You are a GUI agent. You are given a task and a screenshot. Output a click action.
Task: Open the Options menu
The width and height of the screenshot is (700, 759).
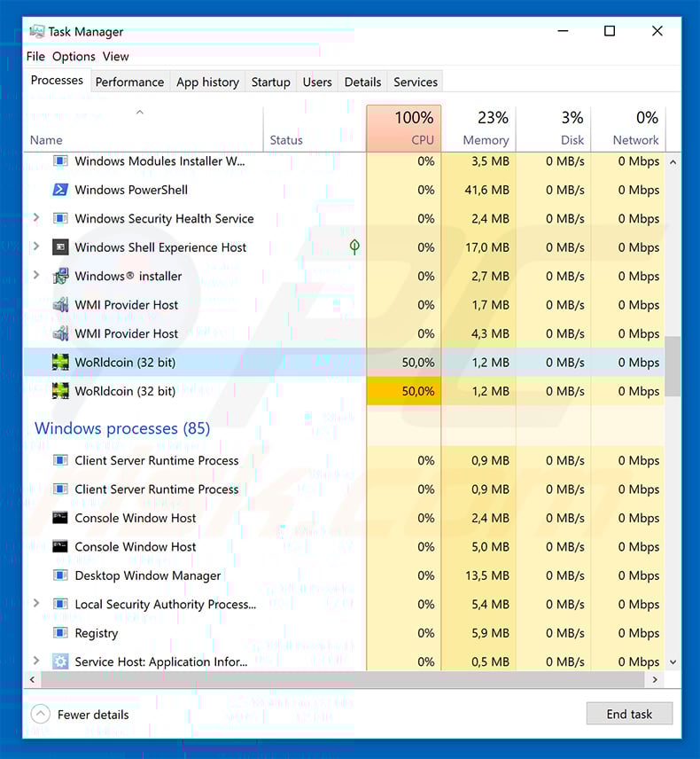click(74, 57)
